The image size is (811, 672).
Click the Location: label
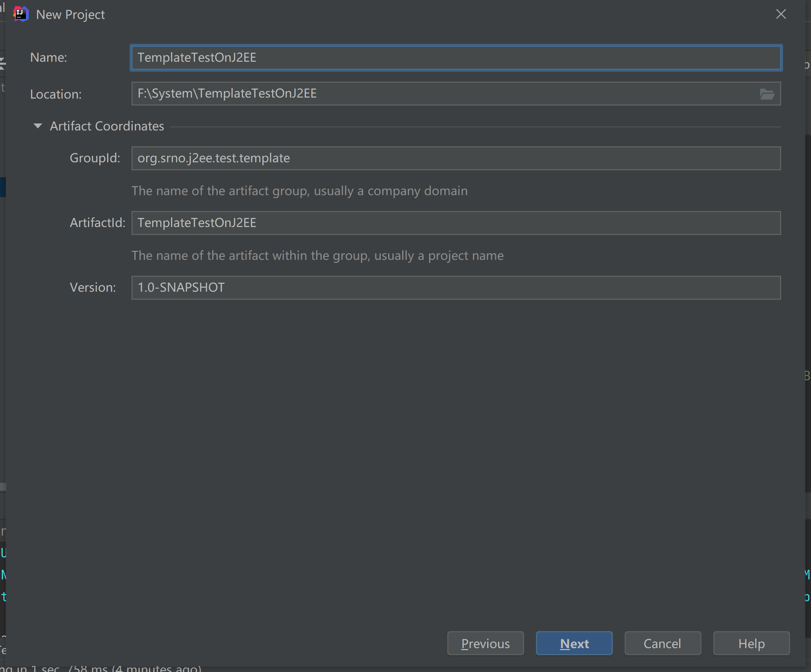click(x=56, y=94)
